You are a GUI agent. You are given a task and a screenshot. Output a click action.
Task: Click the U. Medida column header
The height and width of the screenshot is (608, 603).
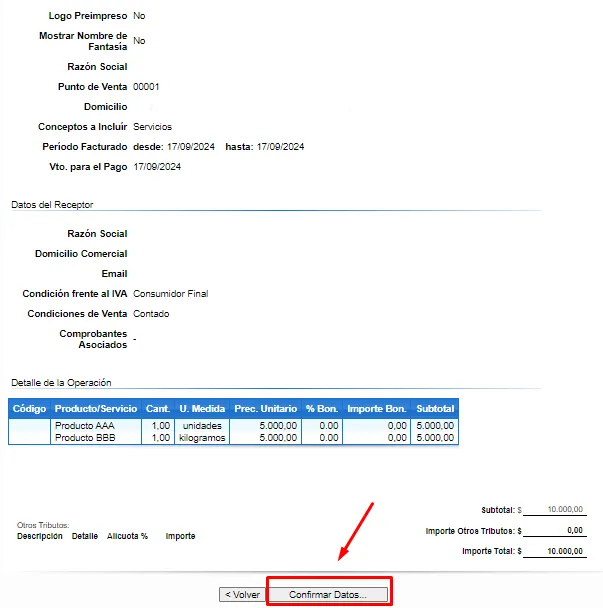click(202, 408)
